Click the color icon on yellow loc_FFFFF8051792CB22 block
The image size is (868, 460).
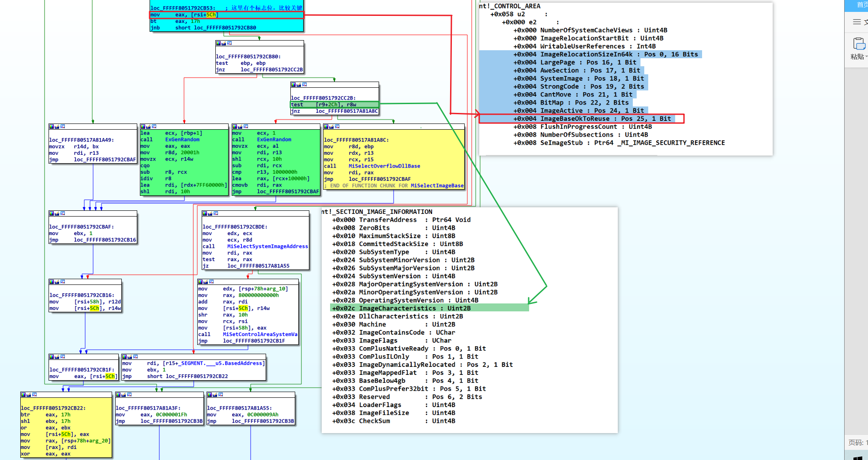(23, 395)
